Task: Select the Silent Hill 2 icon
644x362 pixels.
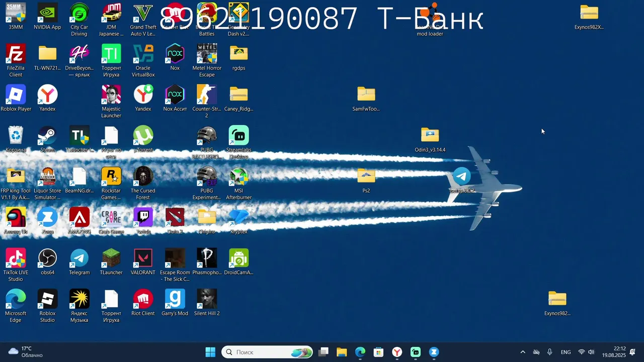Action: (x=207, y=299)
